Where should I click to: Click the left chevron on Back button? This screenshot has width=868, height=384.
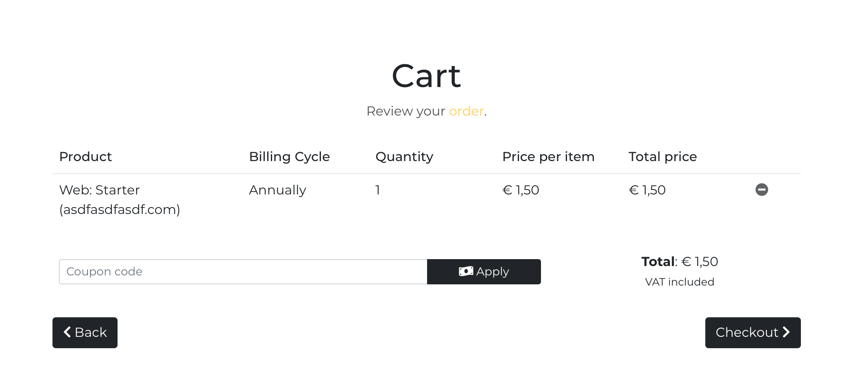tap(68, 332)
